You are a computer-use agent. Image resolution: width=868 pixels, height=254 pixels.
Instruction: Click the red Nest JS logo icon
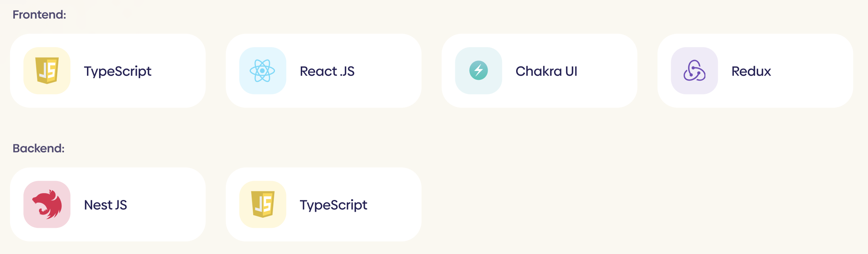(47, 204)
